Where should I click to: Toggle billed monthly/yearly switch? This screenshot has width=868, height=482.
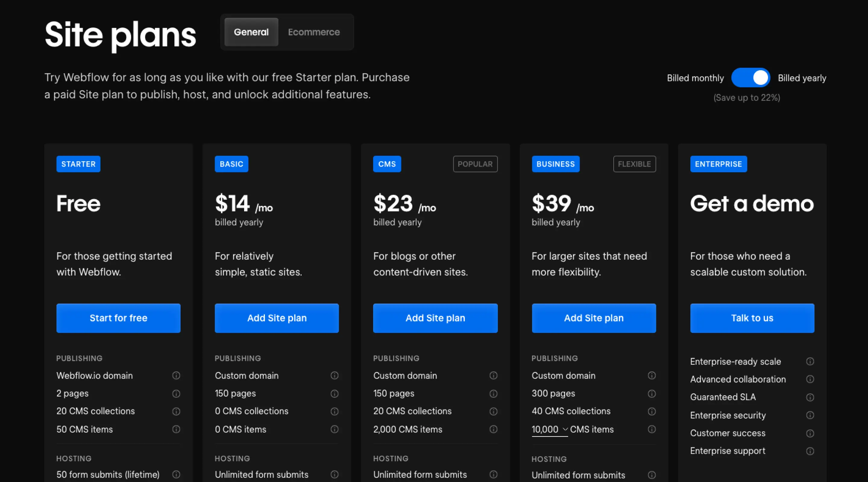click(751, 78)
